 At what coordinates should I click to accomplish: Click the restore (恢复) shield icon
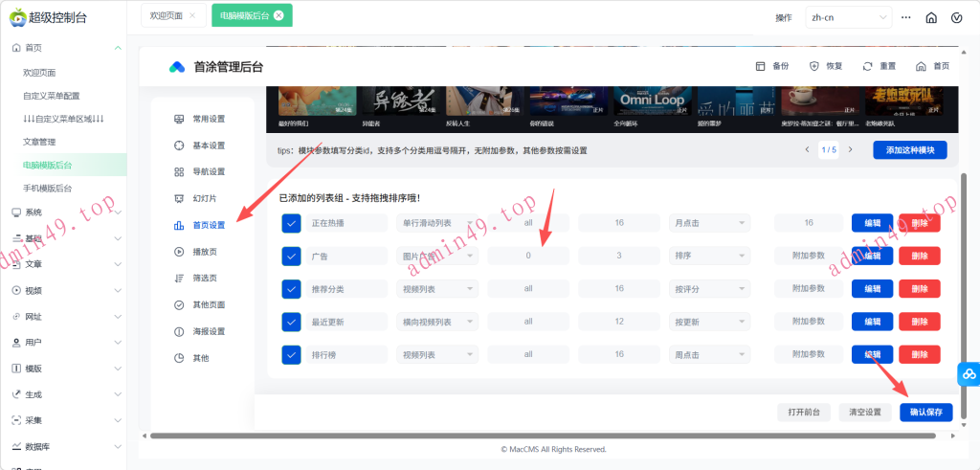click(x=814, y=66)
